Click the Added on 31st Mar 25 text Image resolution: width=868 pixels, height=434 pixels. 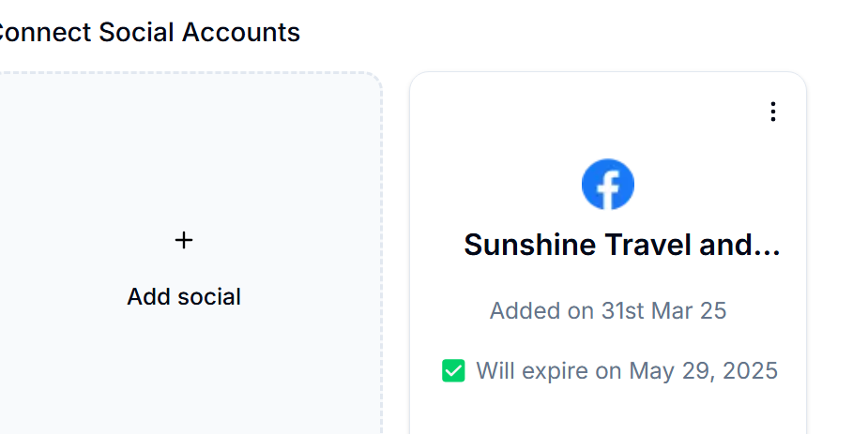coord(608,310)
